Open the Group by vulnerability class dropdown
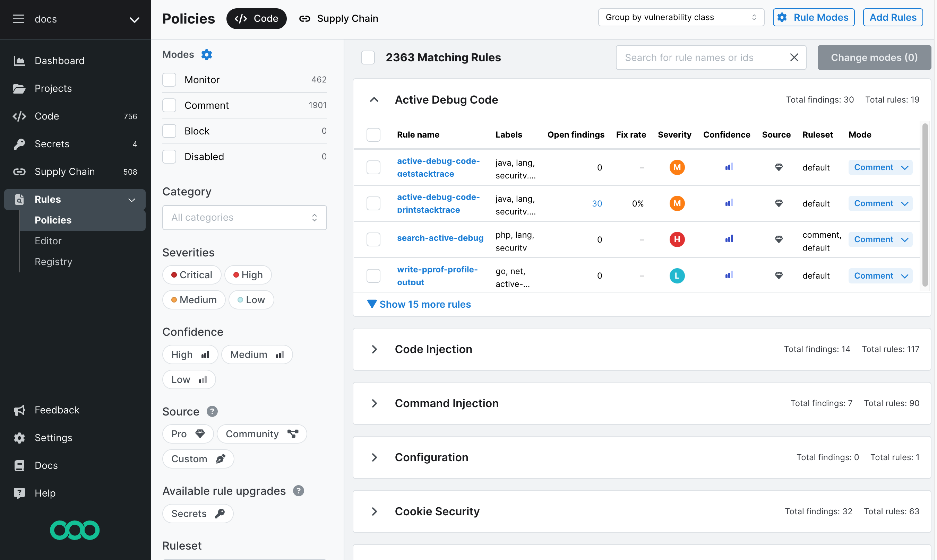Viewport: 937px width, 560px height. [x=681, y=17]
